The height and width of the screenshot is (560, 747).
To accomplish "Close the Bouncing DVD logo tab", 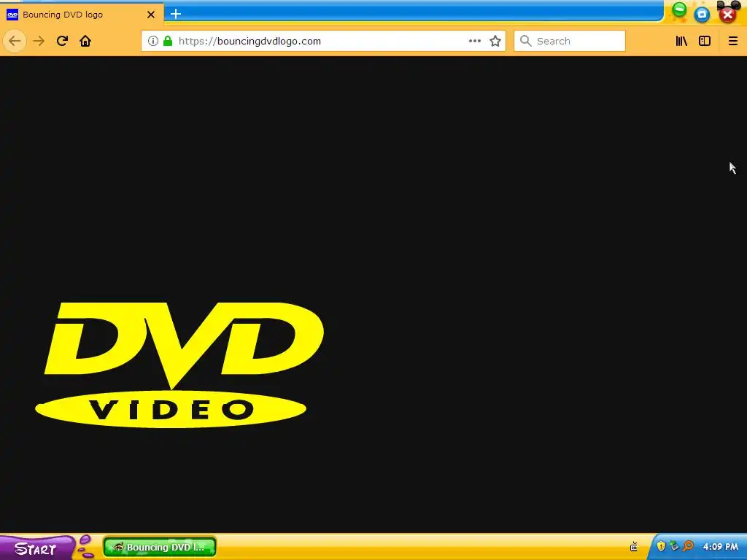I will (x=151, y=15).
